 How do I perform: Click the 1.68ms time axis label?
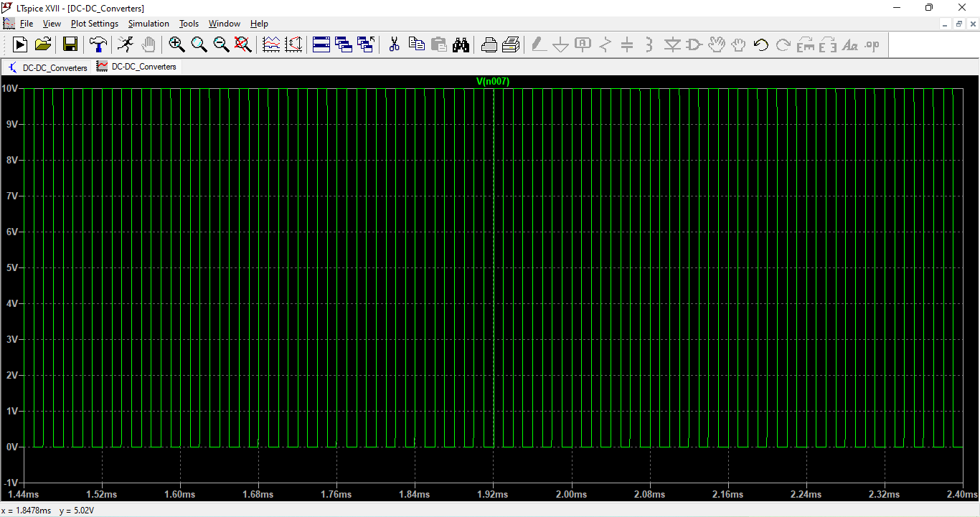[258, 495]
